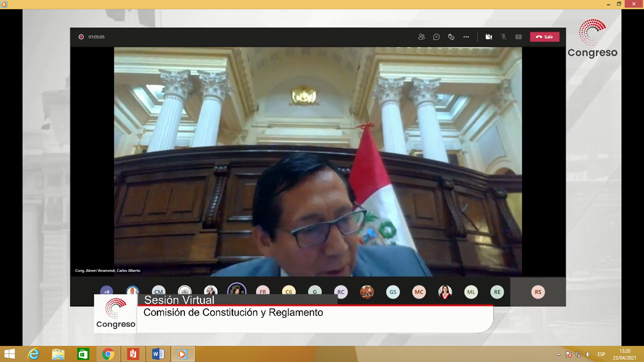Viewport: 644px width, 362px height.
Task: Switch input language from ESP
Action: 601,354
